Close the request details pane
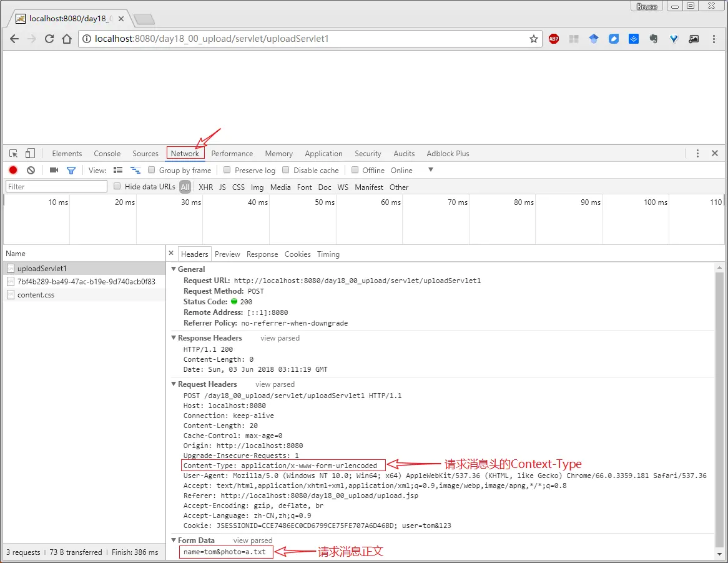The image size is (728, 563). 171,253
